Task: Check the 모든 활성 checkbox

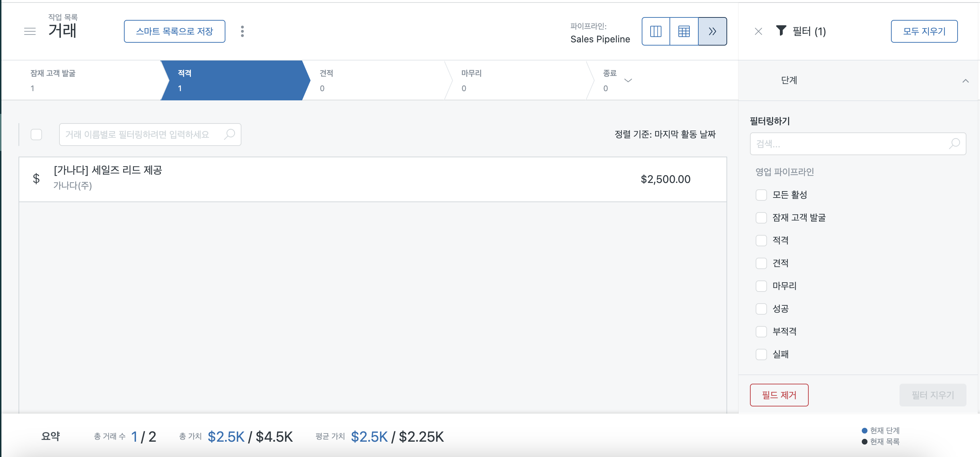Action: 761,195
